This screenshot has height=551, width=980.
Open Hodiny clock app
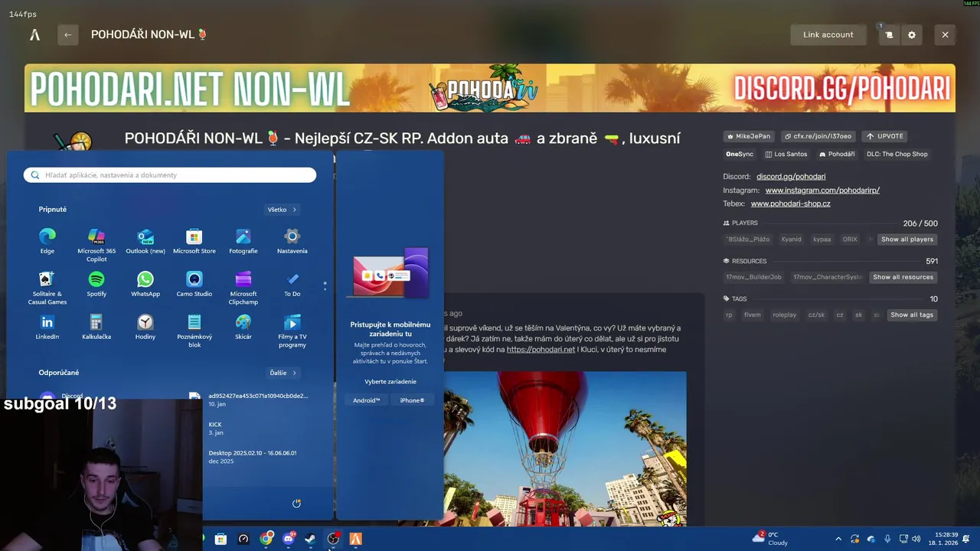tap(145, 328)
